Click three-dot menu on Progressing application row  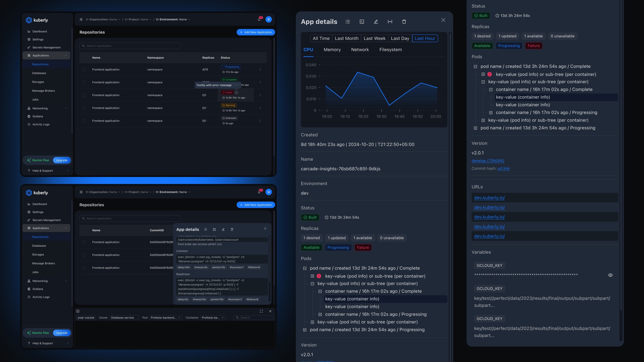click(260, 69)
